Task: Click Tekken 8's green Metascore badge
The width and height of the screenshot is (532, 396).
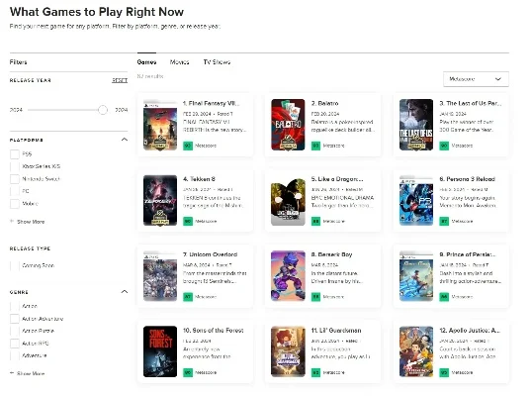Action: [188, 221]
